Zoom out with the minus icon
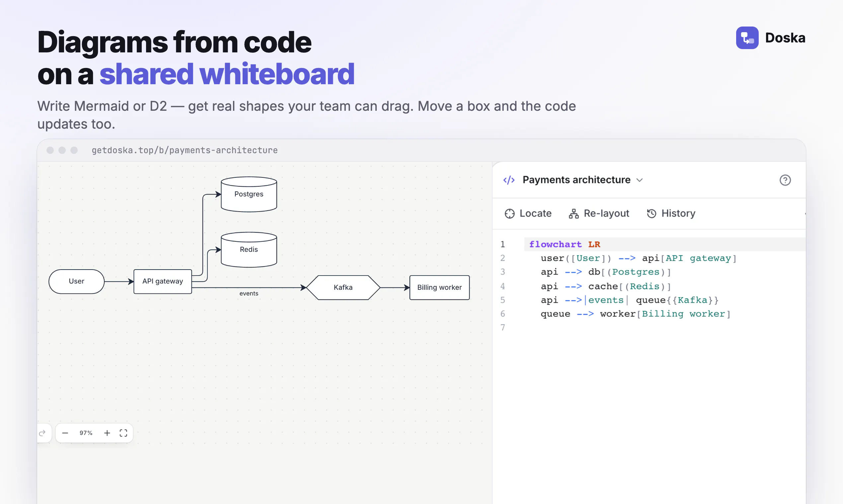Image resolution: width=843 pixels, height=504 pixels. click(x=65, y=433)
